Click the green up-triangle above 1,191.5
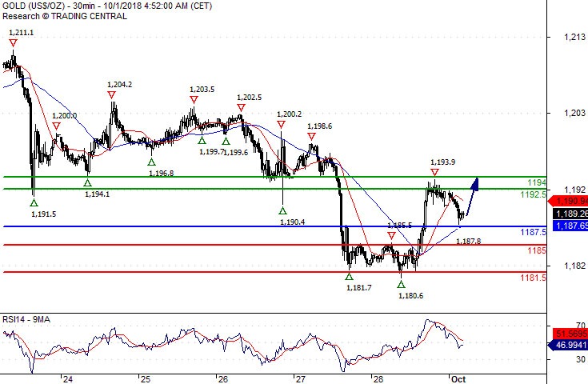 point(34,203)
